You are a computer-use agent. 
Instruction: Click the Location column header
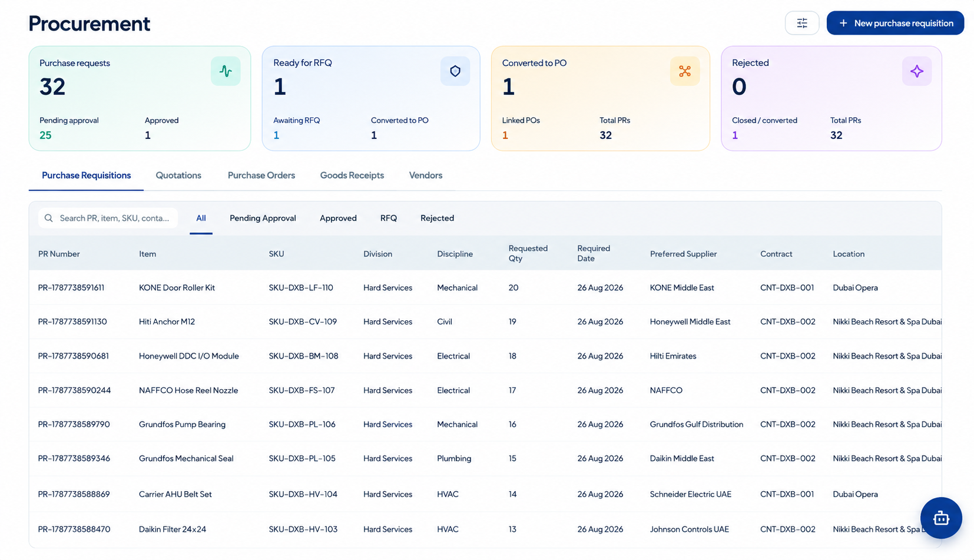tap(849, 254)
